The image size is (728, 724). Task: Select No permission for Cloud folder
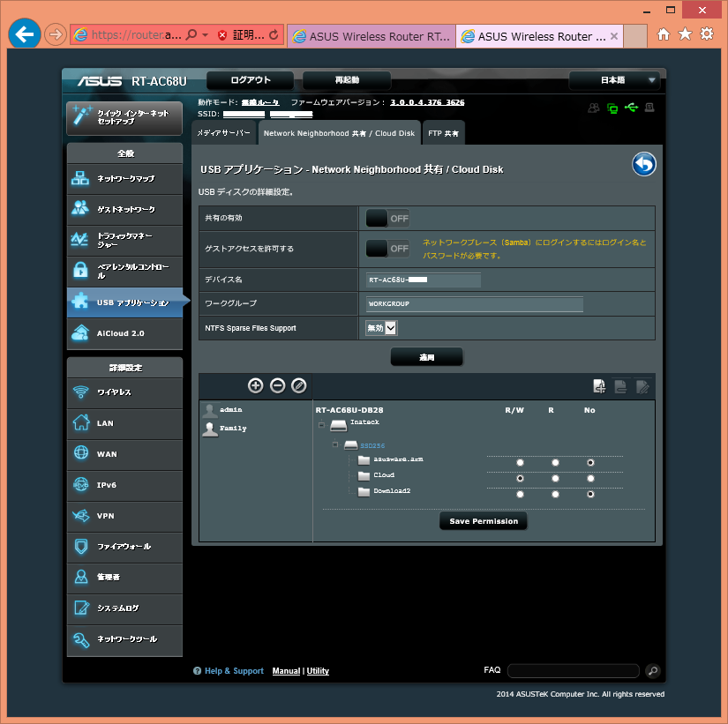tap(590, 479)
